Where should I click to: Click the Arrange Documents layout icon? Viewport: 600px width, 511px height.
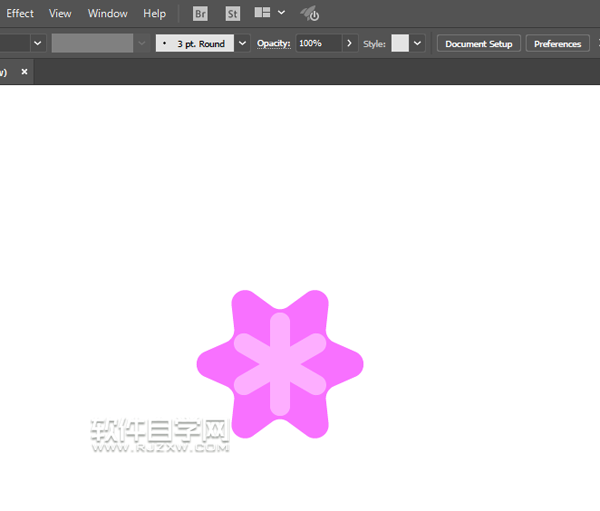click(262, 13)
